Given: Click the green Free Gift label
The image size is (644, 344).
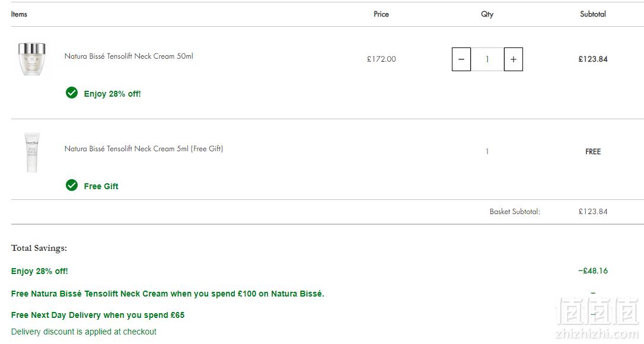Looking at the screenshot, I should tap(101, 186).
